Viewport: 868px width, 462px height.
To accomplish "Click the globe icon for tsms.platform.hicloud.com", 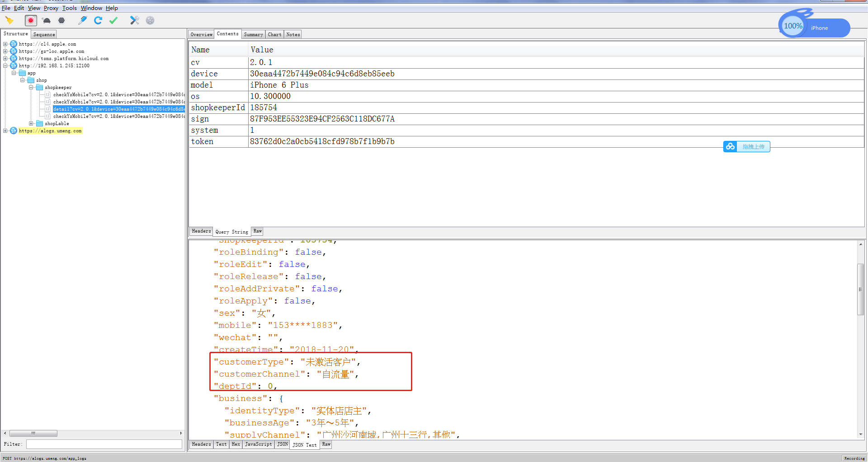I will [14, 58].
